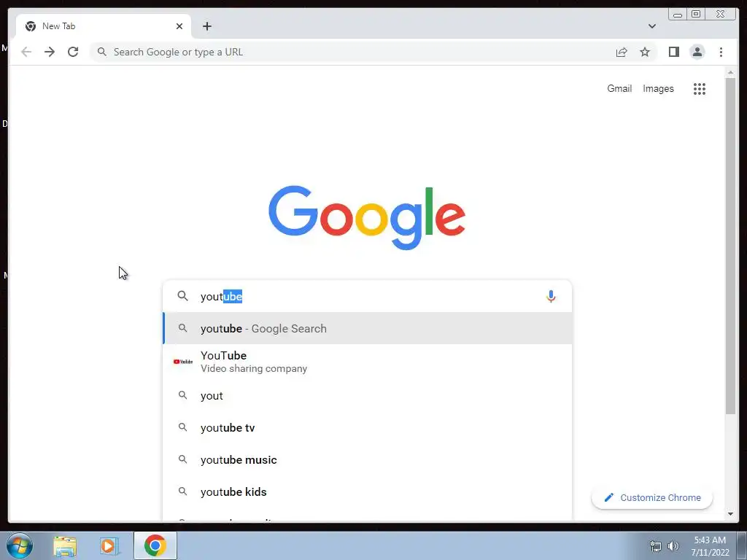Click the Chrome favicon on the New Tab
This screenshot has height=560, width=747.
pos(31,26)
